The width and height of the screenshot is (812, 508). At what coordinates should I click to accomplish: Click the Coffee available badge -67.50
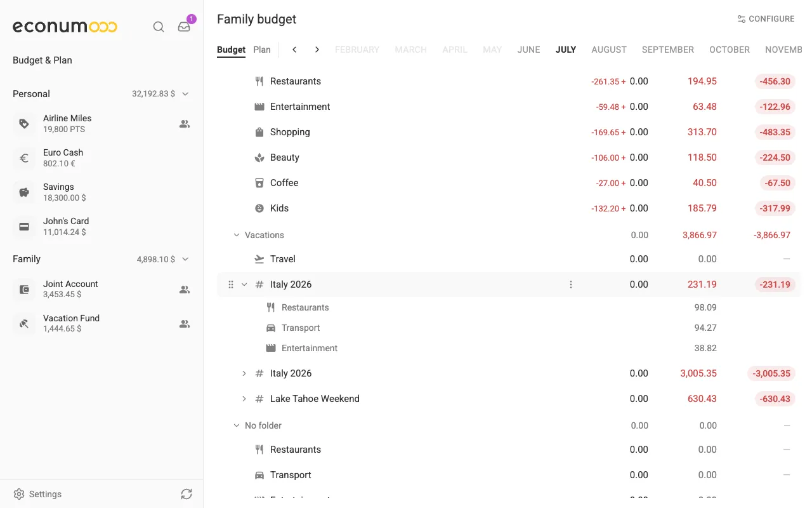pyautogui.click(x=777, y=183)
